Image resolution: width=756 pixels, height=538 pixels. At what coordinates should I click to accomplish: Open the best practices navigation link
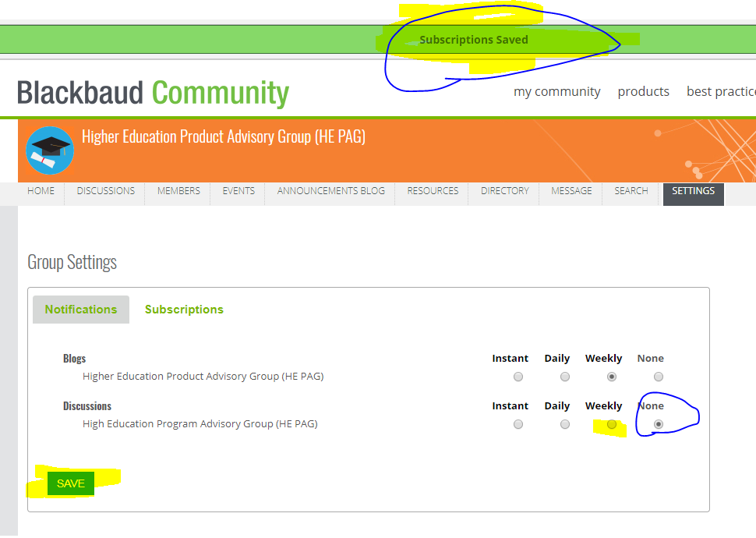pyautogui.click(x=721, y=91)
